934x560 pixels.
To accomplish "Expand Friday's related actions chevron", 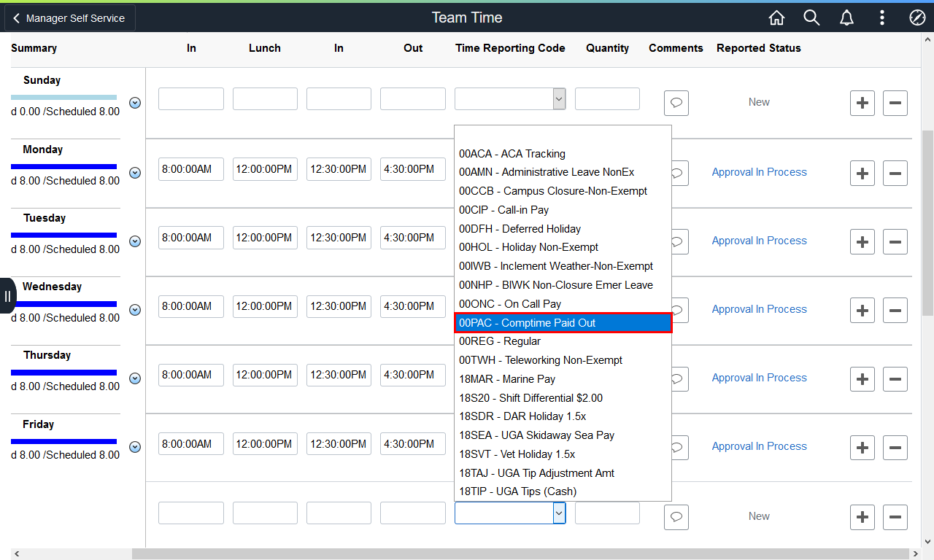I will (x=135, y=447).
